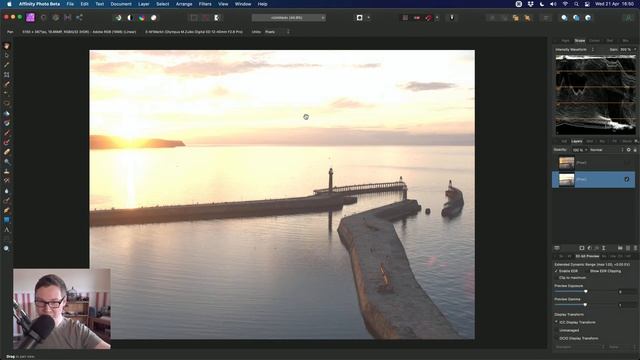Viewport: 640px width, 360px height.
Task: Select the Crop tool
Action: tap(7, 75)
